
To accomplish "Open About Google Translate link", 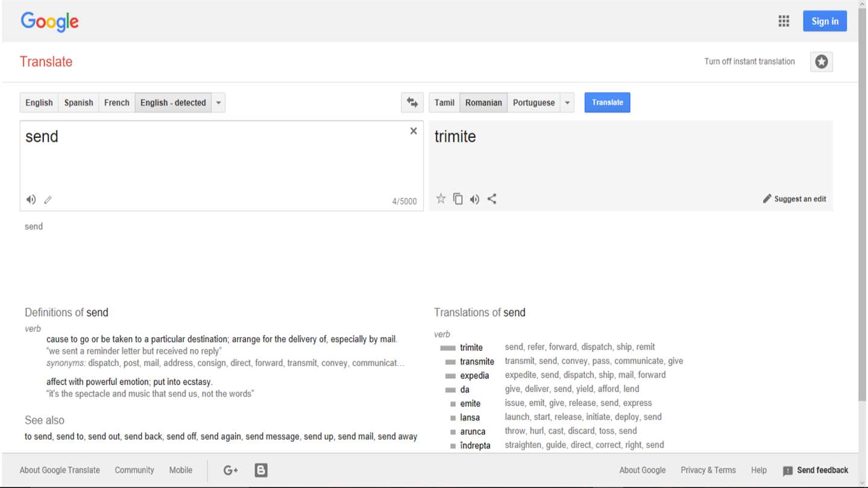I will (x=60, y=470).
